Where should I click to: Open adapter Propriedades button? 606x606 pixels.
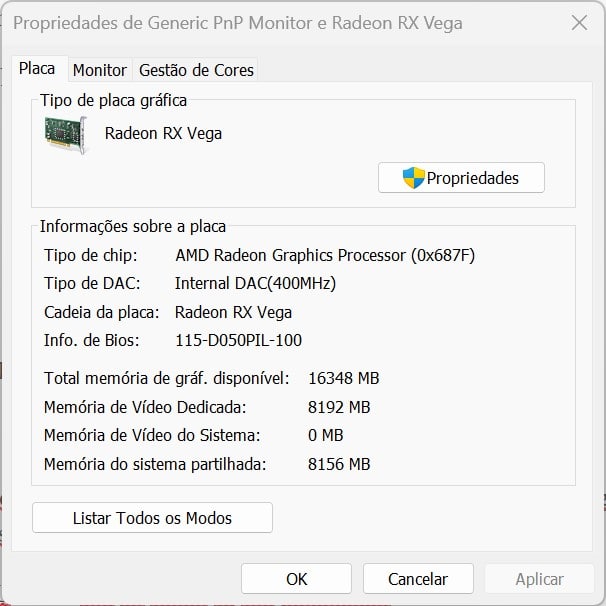461,178
